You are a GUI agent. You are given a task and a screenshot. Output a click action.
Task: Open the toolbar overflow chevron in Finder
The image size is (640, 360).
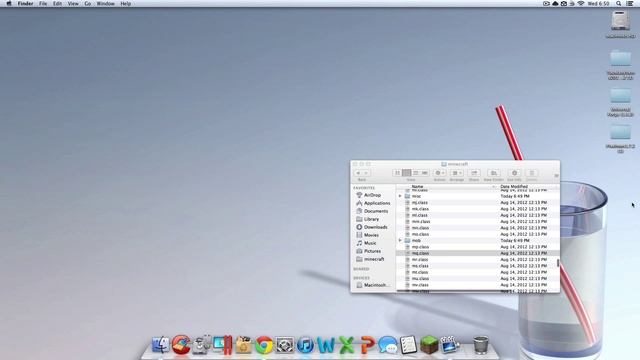tap(556, 176)
